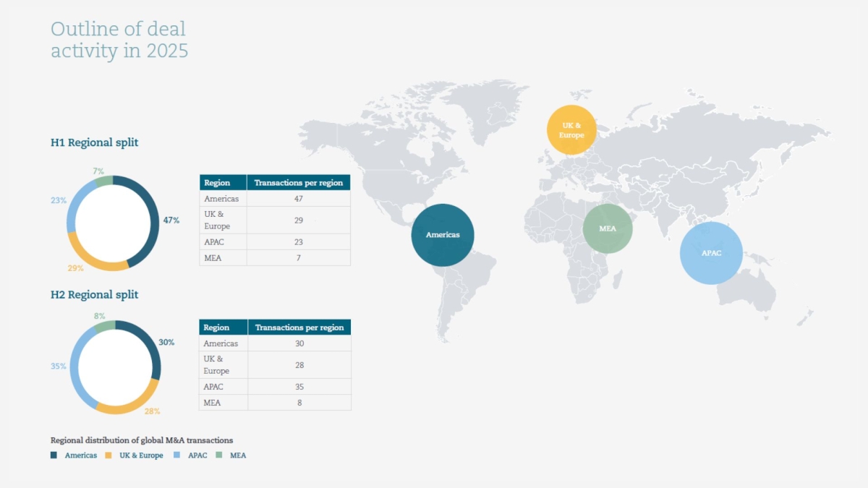Select the H1 Regional split heading
This screenshot has width=868, height=488.
[x=94, y=142]
